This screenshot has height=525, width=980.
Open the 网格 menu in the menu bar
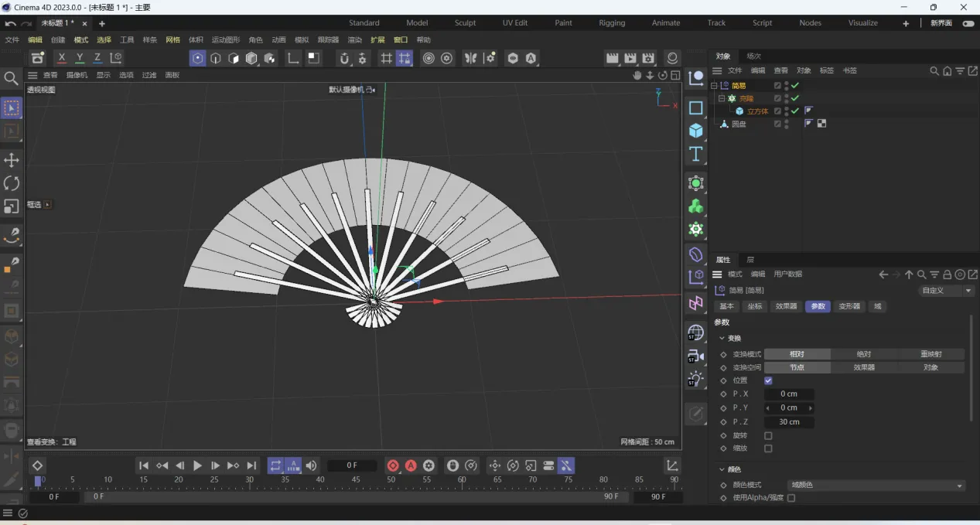172,39
